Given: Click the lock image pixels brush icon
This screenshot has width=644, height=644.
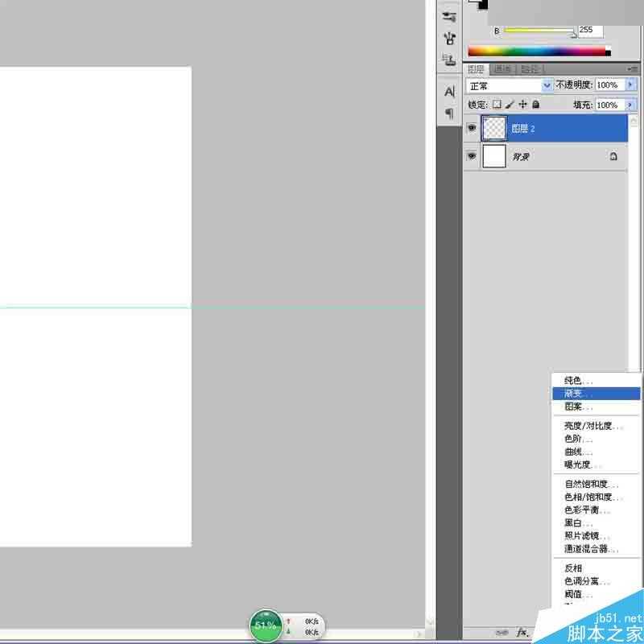Looking at the screenshot, I should [x=510, y=105].
